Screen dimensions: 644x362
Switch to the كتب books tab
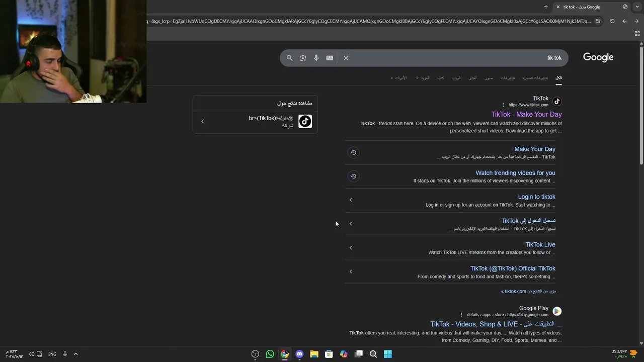pyautogui.click(x=441, y=78)
